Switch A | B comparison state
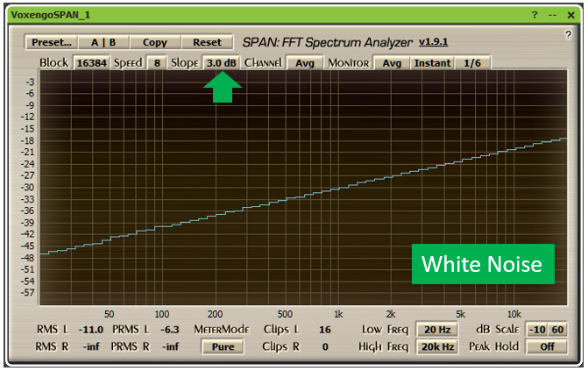Screen dimensions: 588x371 coord(103,42)
